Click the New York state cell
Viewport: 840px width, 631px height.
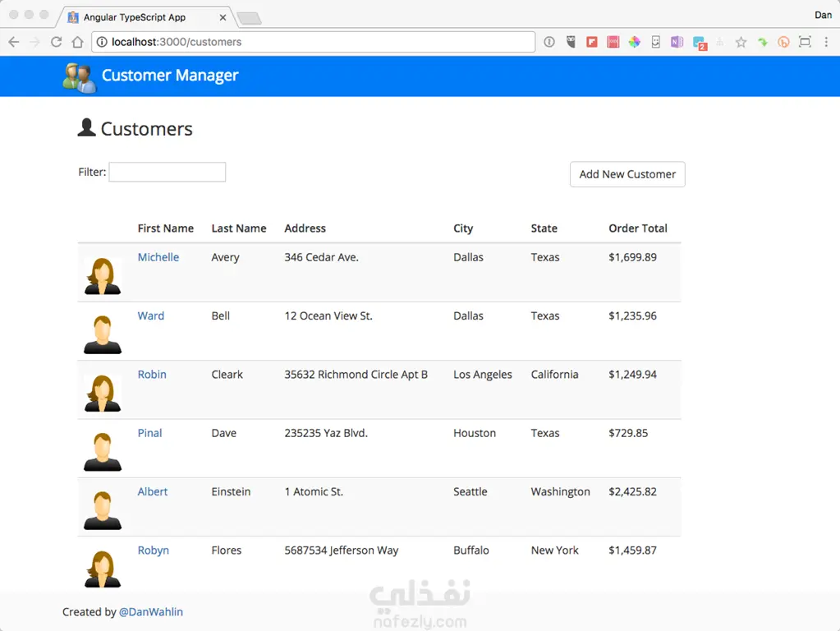554,550
